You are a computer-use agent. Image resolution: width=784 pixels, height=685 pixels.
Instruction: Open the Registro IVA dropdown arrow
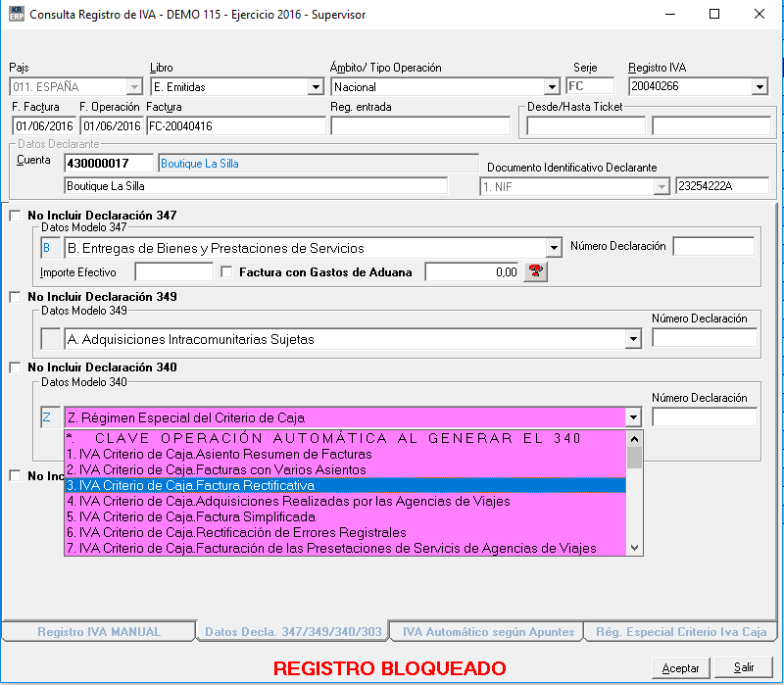759,87
